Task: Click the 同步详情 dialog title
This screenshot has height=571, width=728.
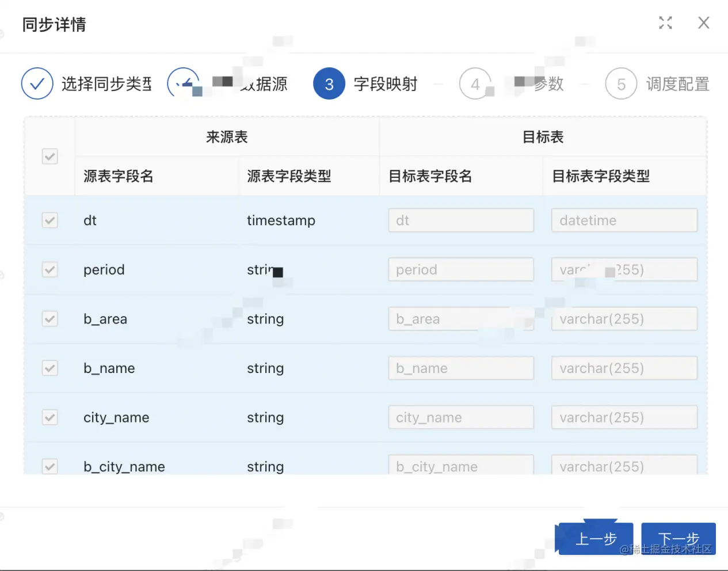Action: 54,24
